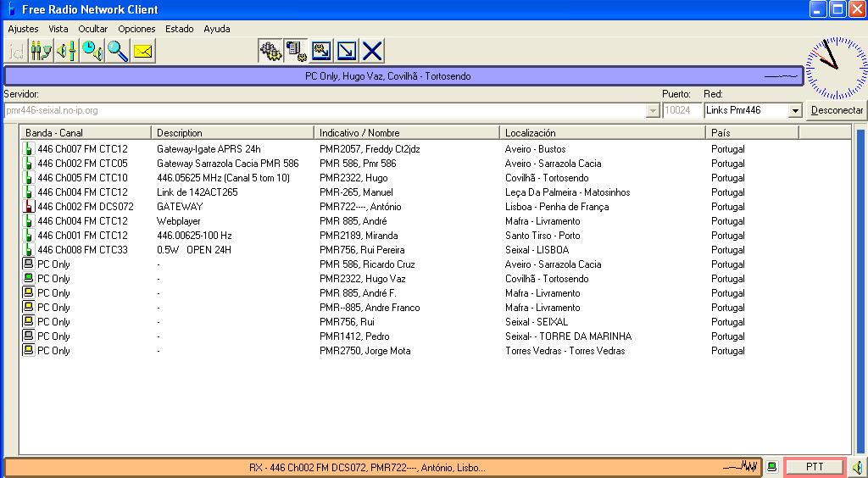Click the purple PC Only Hugo Vaz status bar

tap(403, 76)
